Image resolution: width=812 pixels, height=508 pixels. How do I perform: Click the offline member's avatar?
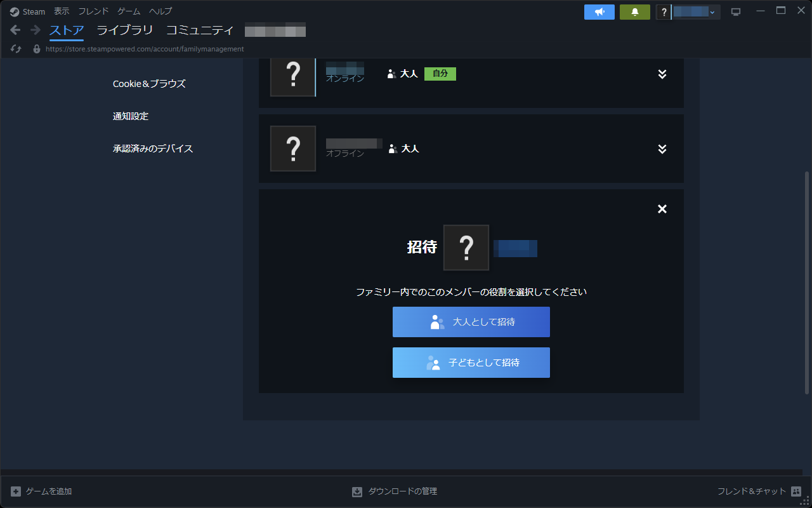tap(293, 149)
